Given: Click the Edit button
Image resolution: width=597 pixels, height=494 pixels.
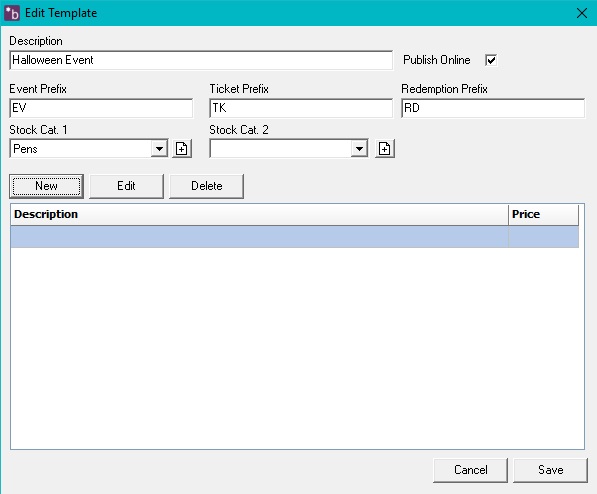Looking at the screenshot, I should tap(126, 186).
